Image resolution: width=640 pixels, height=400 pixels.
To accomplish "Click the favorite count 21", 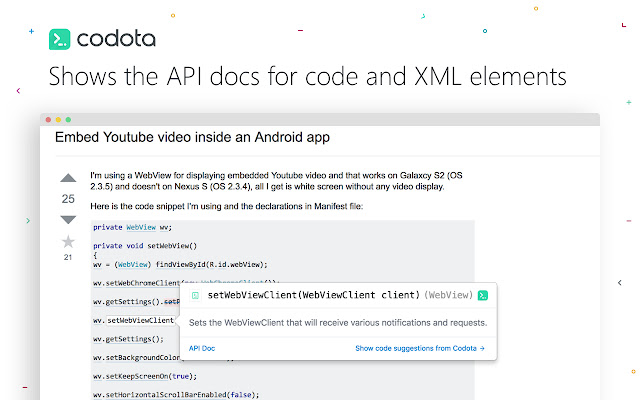I will 68,257.
